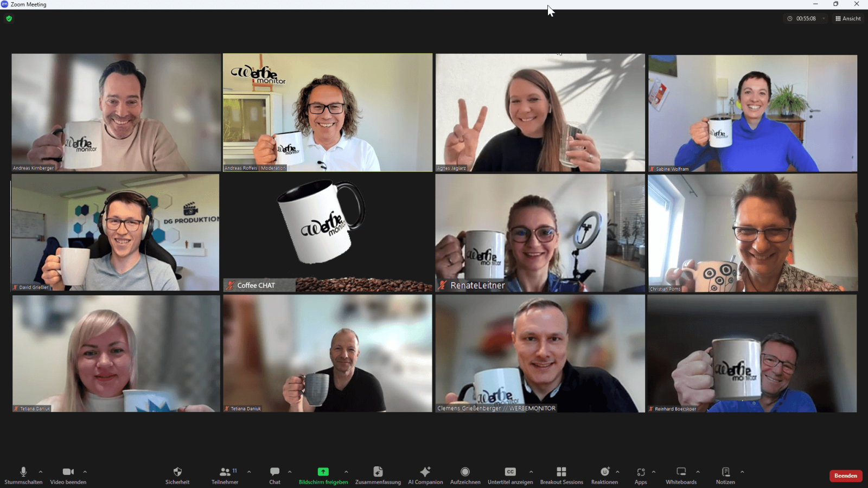Screen dimensions: 868x488
Task: Open the Teilnehmer participants panel
Action: coord(225,472)
